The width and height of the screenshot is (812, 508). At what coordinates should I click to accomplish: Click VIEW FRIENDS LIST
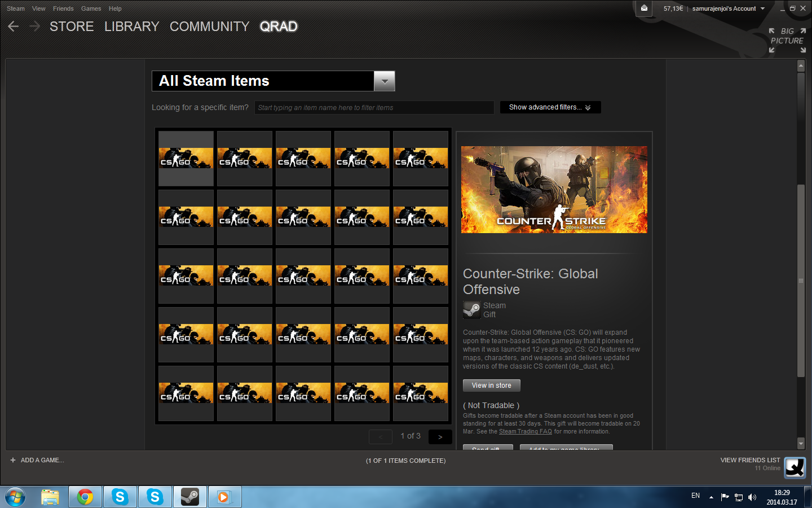click(x=750, y=460)
